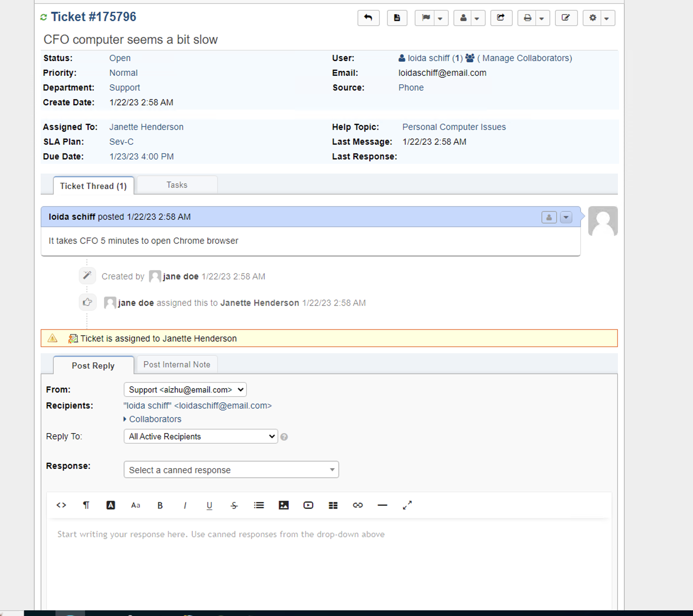Image resolution: width=693 pixels, height=616 pixels.
Task: Switch to the Post Internal Note tab
Action: pyautogui.click(x=177, y=364)
